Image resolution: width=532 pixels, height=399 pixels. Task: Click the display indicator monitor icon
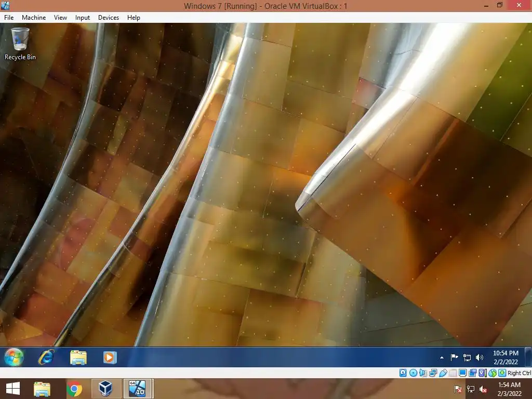[x=462, y=373]
